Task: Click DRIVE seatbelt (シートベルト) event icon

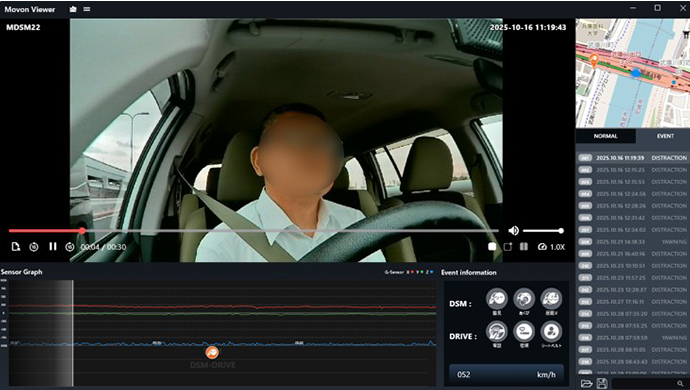Action: tap(551, 331)
